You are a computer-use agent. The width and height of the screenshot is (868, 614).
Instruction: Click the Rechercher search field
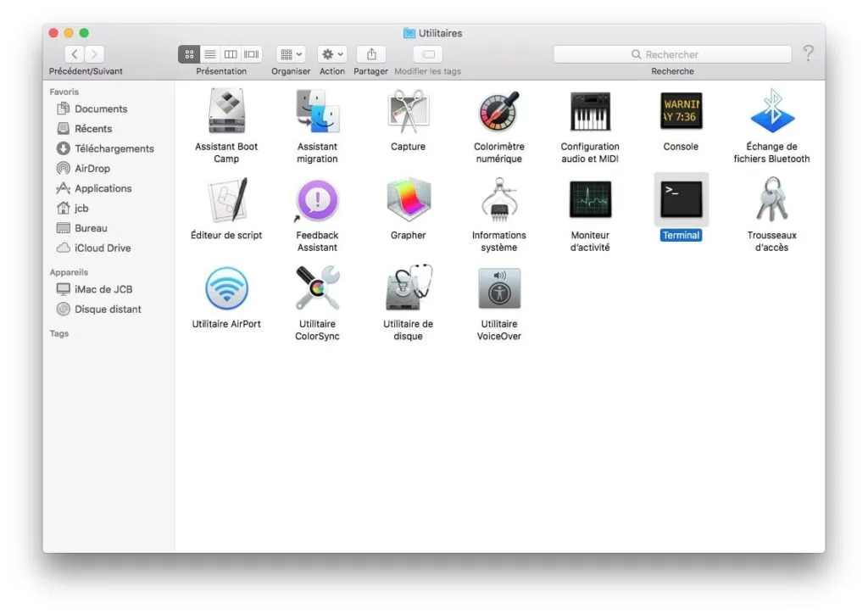(x=672, y=54)
